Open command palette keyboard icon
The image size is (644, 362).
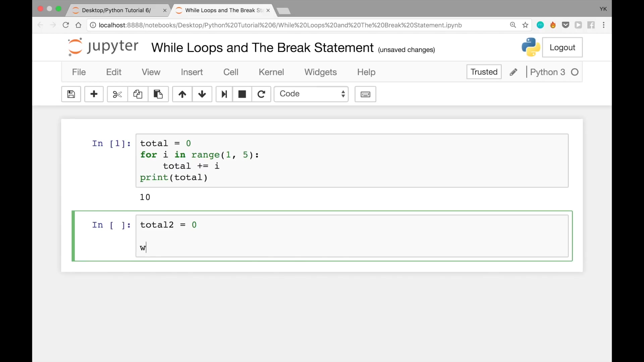coord(365,94)
